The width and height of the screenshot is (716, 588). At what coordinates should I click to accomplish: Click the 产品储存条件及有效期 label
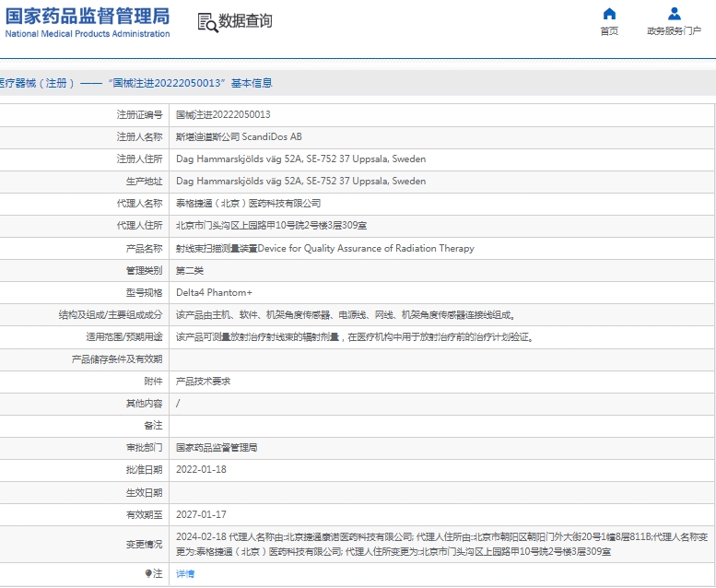[117, 359]
